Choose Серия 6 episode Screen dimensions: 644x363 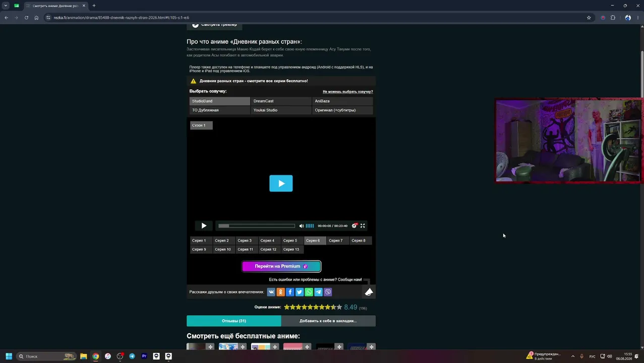315,240
